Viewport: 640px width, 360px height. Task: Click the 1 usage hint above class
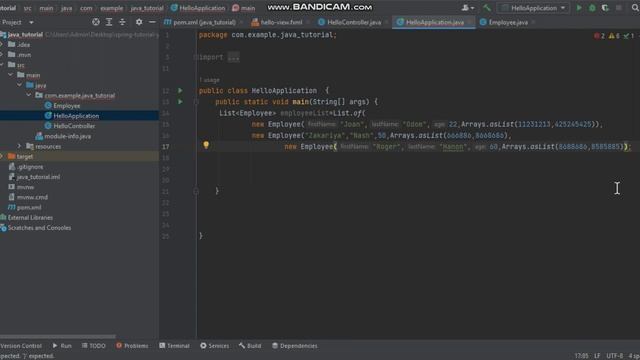pyautogui.click(x=209, y=80)
